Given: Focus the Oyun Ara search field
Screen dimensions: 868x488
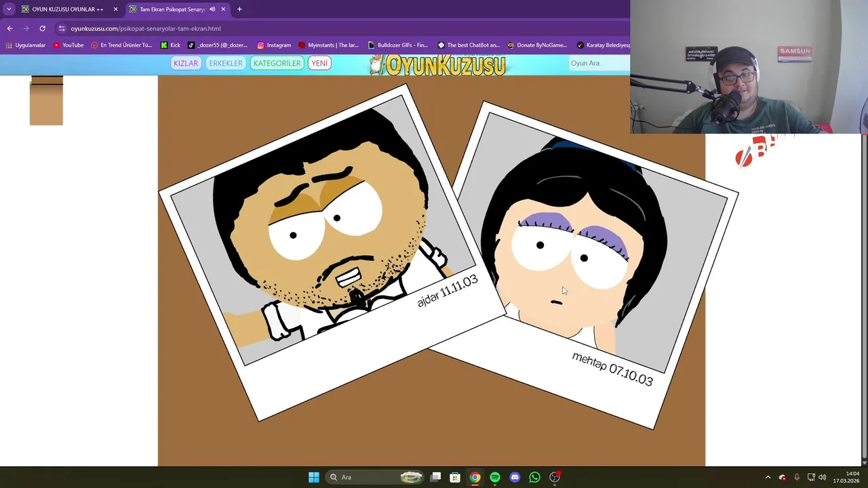Looking at the screenshot, I should [598, 63].
